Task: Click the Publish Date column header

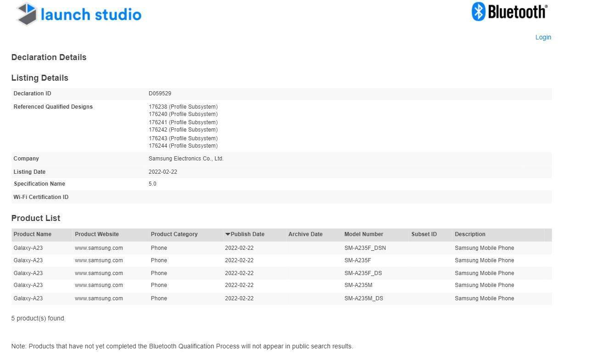Action: [247, 234]
